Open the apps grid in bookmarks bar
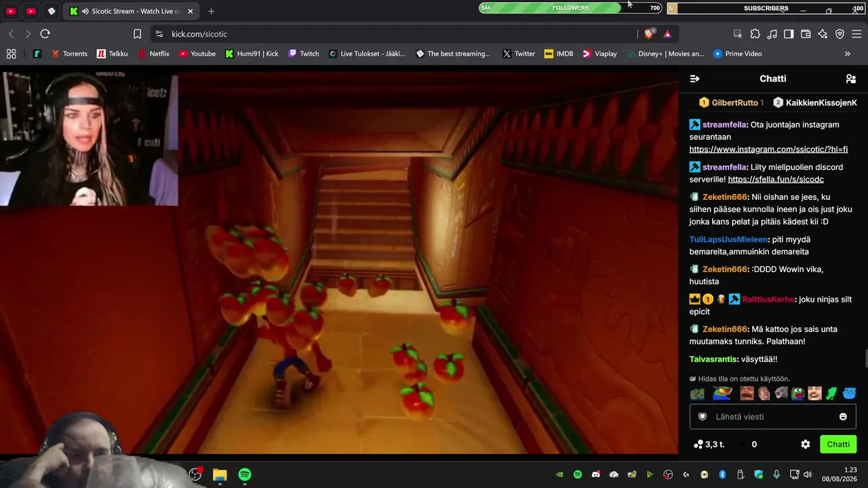 [x=11, y=54]
